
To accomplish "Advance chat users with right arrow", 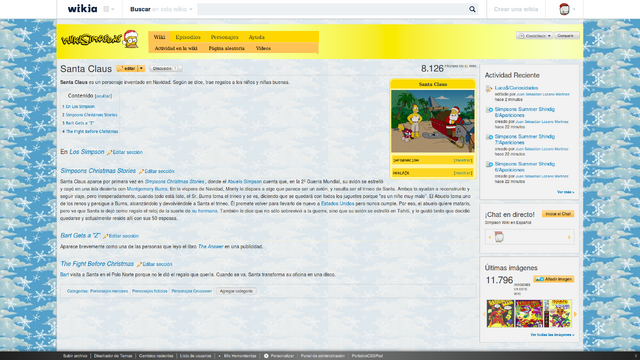I will (569, 237).
